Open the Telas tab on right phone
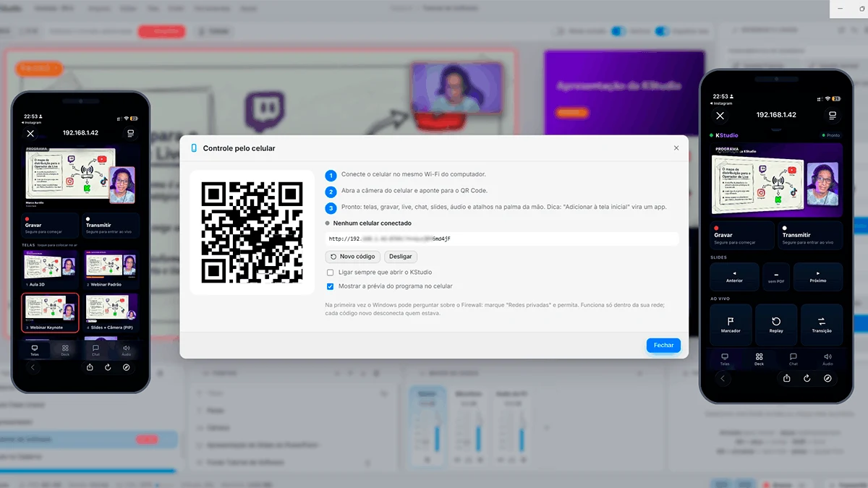Image resolution: width=868 pixels, height=488 pixels. tap(724, 359)
